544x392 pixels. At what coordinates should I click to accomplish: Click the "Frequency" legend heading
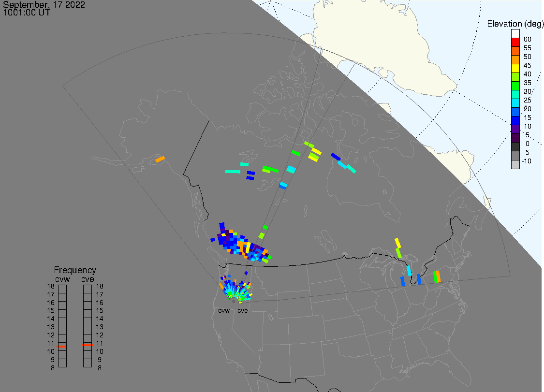(x=75, y=270)
